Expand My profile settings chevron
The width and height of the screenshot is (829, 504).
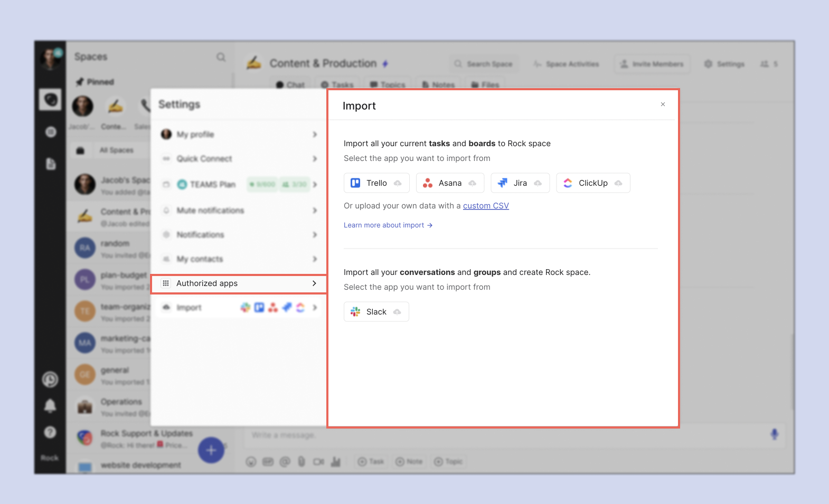315,135
